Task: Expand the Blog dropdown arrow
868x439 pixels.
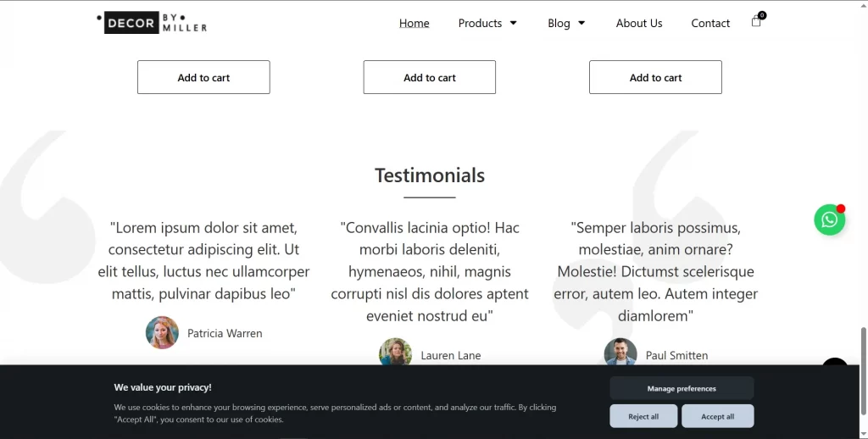Action: pyautogui.click(x=581, y=23)
